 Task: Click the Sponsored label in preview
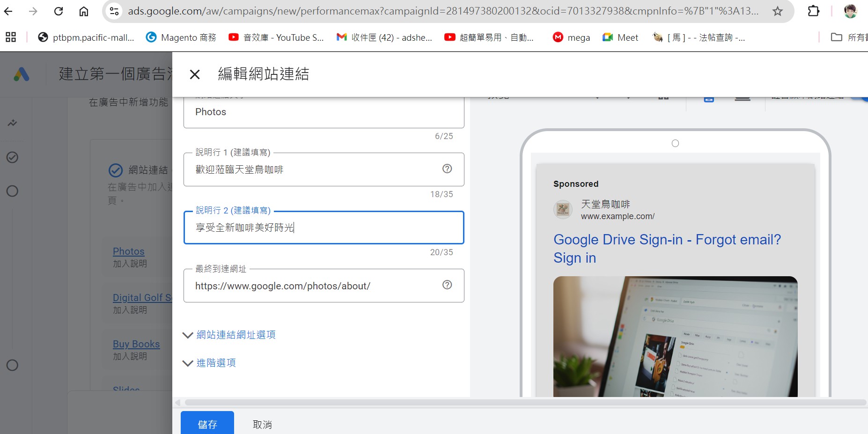coord(576,184)
